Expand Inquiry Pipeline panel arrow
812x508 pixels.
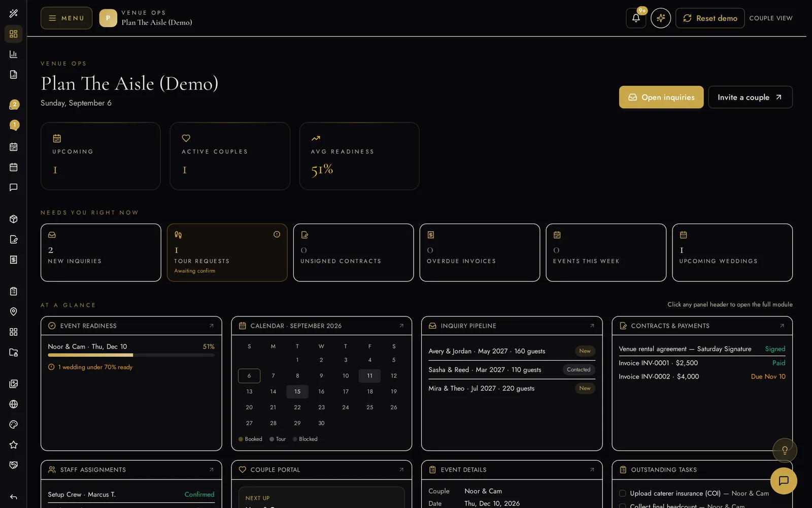592,326
